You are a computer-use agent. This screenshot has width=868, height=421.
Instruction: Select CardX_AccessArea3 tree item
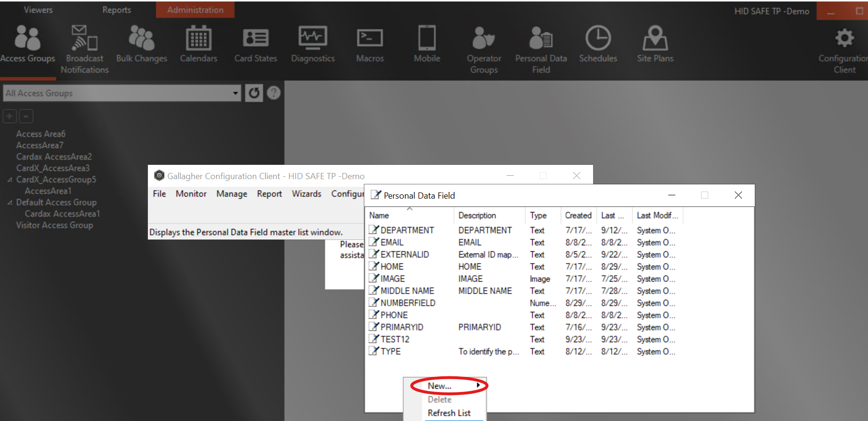tap(53, 168)
